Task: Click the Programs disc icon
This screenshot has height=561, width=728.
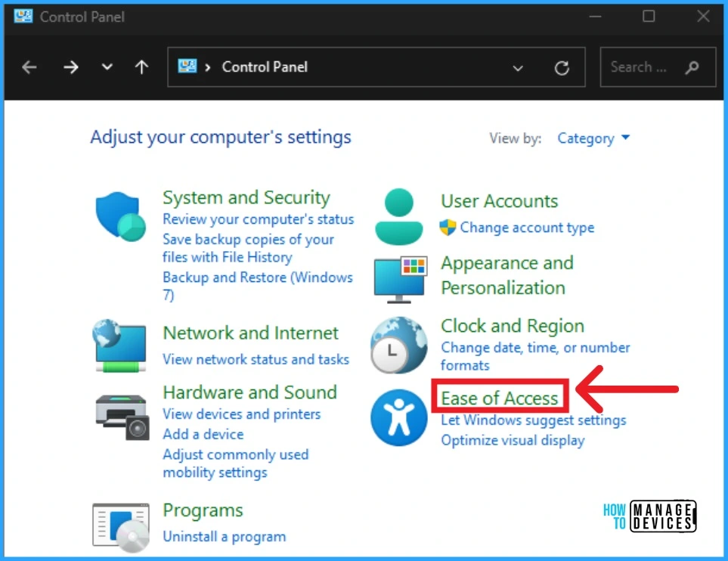Action: [x=121, y=527]
